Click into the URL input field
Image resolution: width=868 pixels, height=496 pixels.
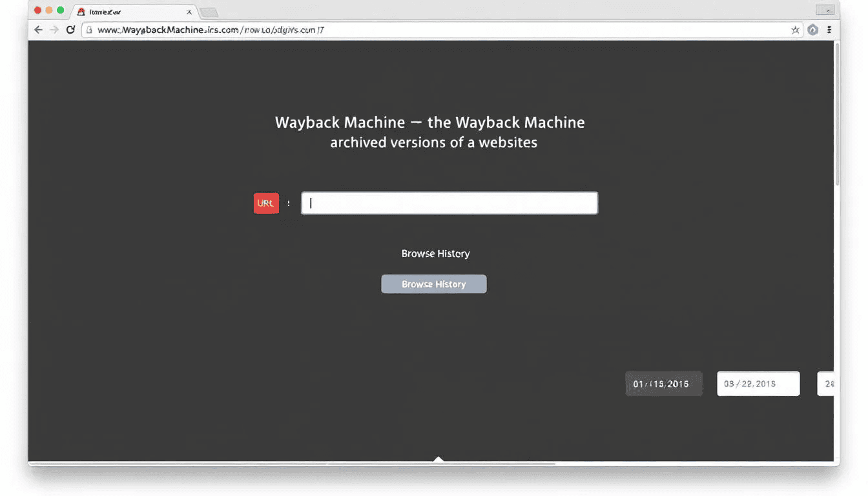pyautogui.click(x=449, y=203)
